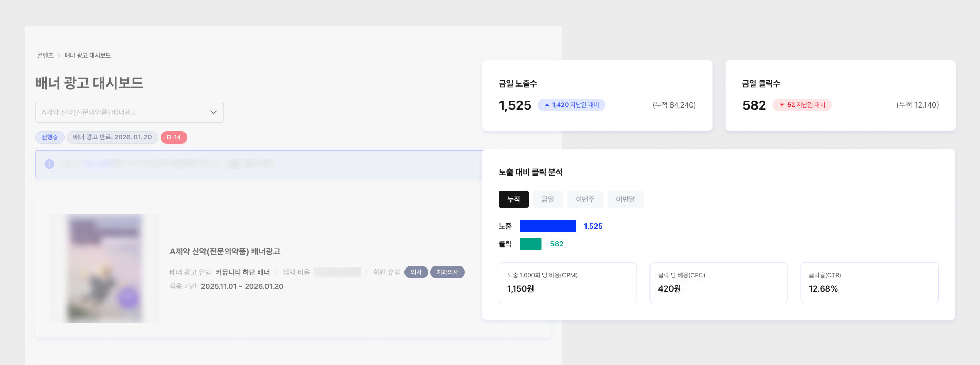Click the blue up-arrow in 1,420 지난일 대비 badge
The height and width of the screenshot is (365, 980).
pyautogui.click(x=547, y=105)
